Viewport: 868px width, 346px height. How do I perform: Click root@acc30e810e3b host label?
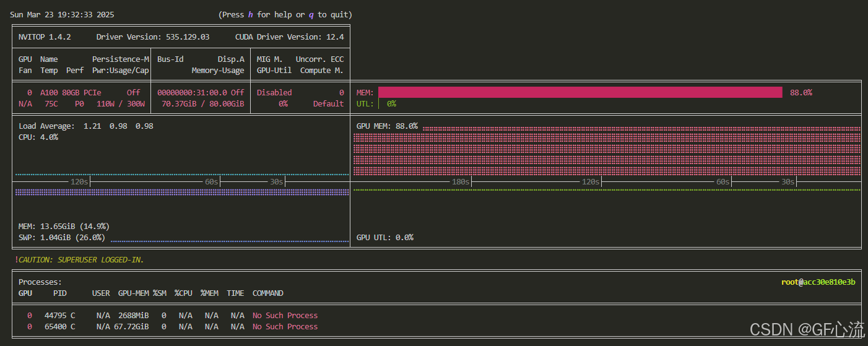[818, 282]
